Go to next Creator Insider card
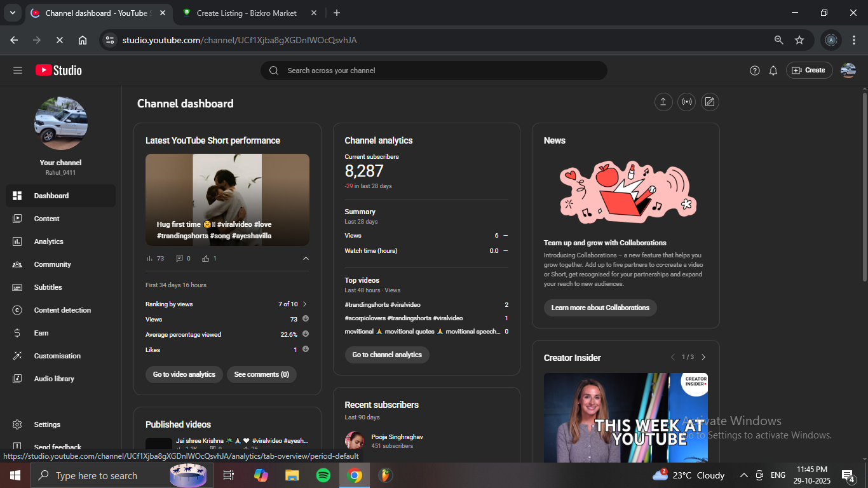This screenshot has height=488, width=868. (703, 357)
